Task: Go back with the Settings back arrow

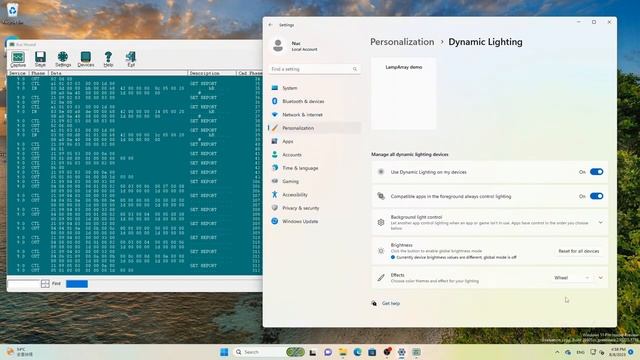Action: point(271,25)
